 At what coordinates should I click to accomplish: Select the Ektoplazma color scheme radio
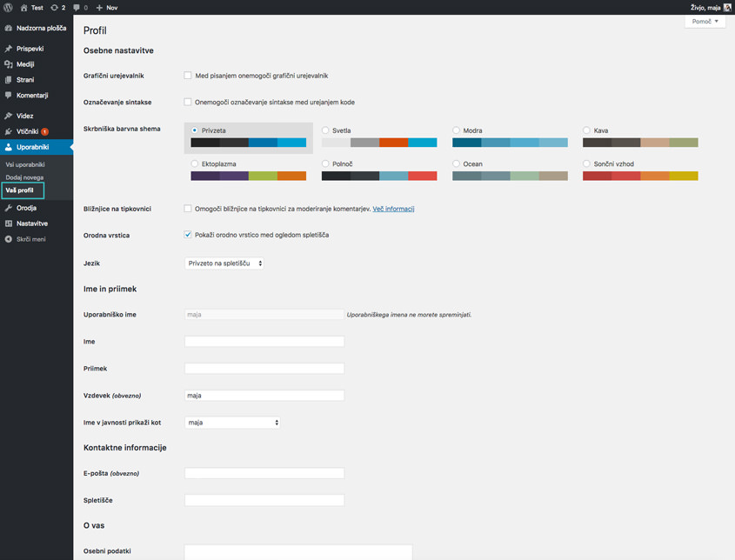pyautogui.click(x=195, y=163)
